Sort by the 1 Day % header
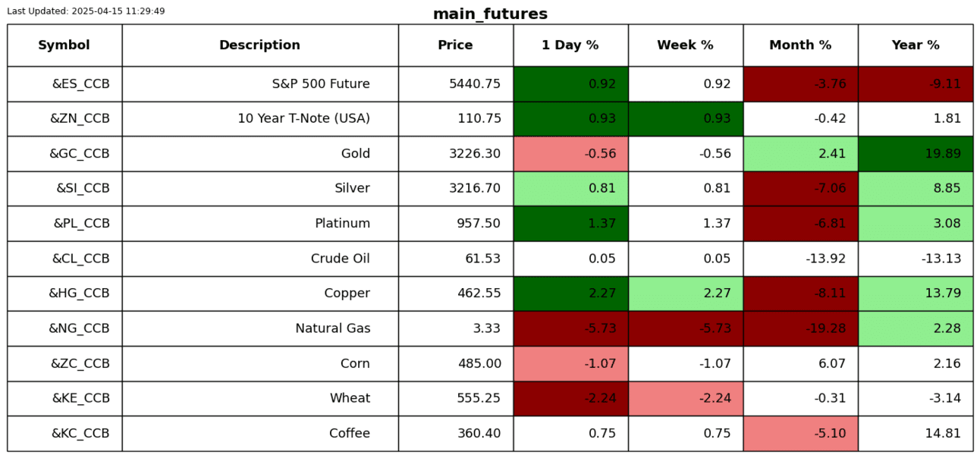Viewport: 980px width, 458px height. (570, 45)
